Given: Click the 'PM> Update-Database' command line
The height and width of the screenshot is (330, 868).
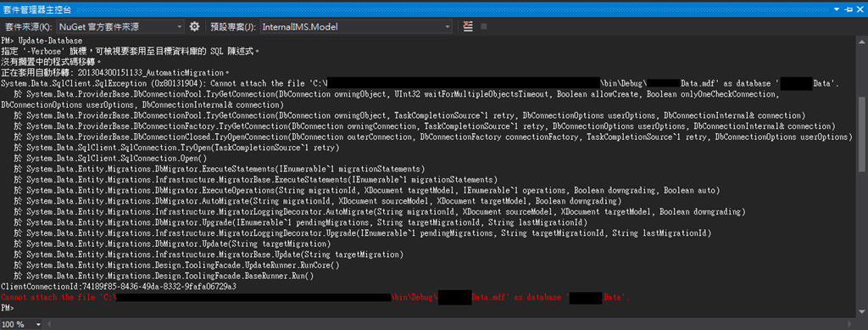Looking at the screenshot, I should (x=42, y=41).
